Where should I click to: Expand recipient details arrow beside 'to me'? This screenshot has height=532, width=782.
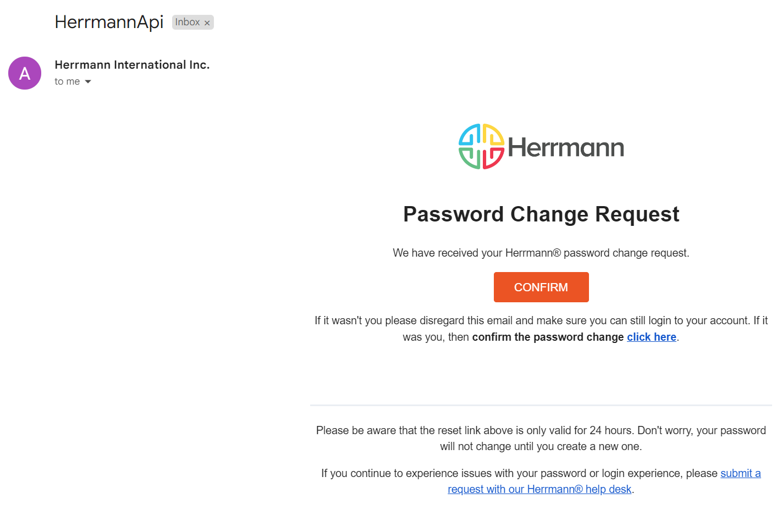88,82
